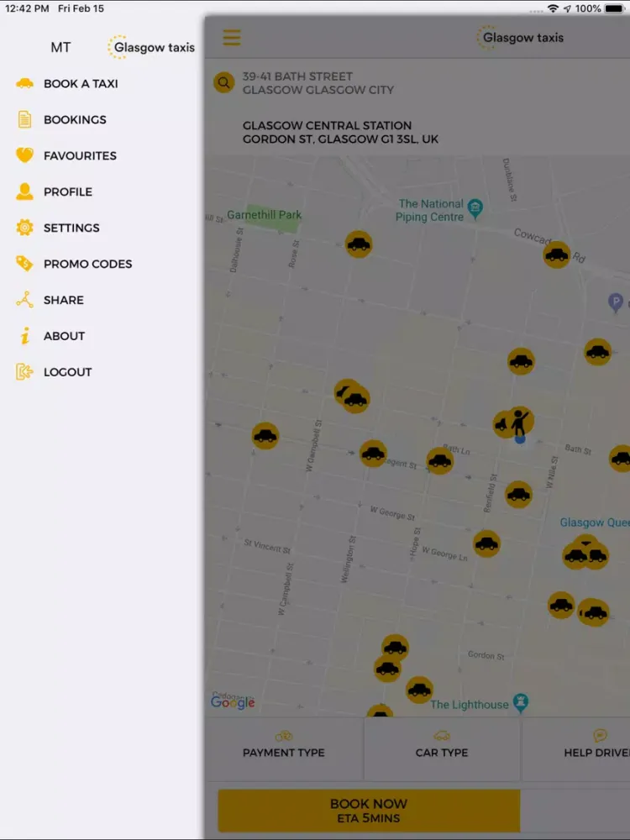Viewport: 630px width, 840px height.
Task: Tap the Book Now ETA 5mins button
Action: 369,811
